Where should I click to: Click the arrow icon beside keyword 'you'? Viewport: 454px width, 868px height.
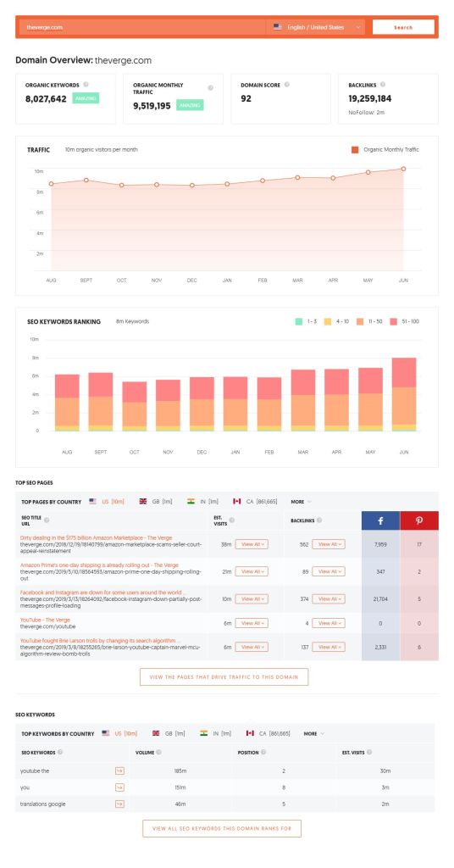119,787
